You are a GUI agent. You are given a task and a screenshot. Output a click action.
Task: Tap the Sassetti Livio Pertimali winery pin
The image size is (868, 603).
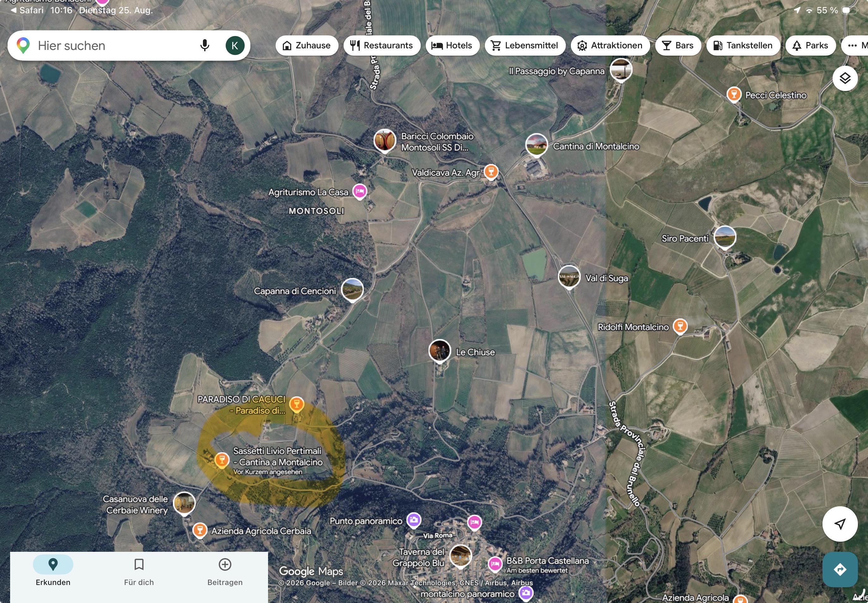[222, 460]
